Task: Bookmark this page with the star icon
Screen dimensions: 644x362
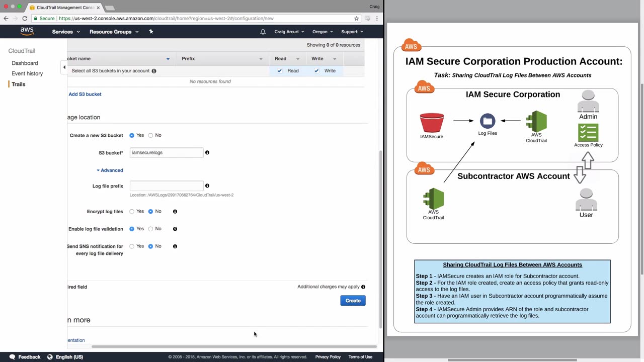Action: click(356, 19)
